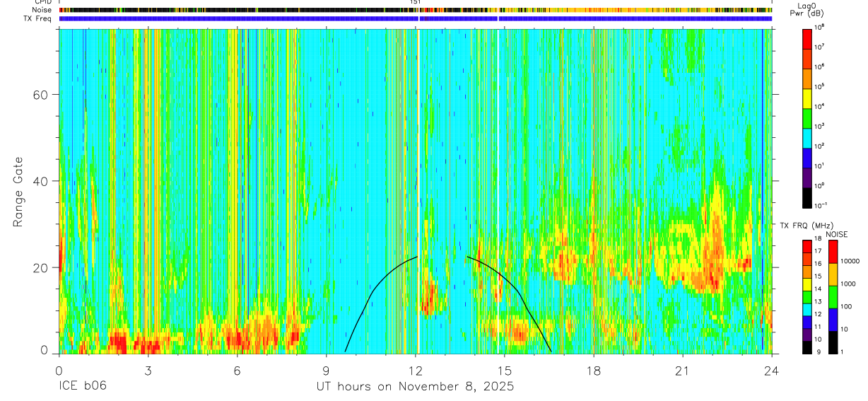Click the red top segment of NOISE colorbar
The width and height of the screenshot is (868, 401).
pos(832,252)
